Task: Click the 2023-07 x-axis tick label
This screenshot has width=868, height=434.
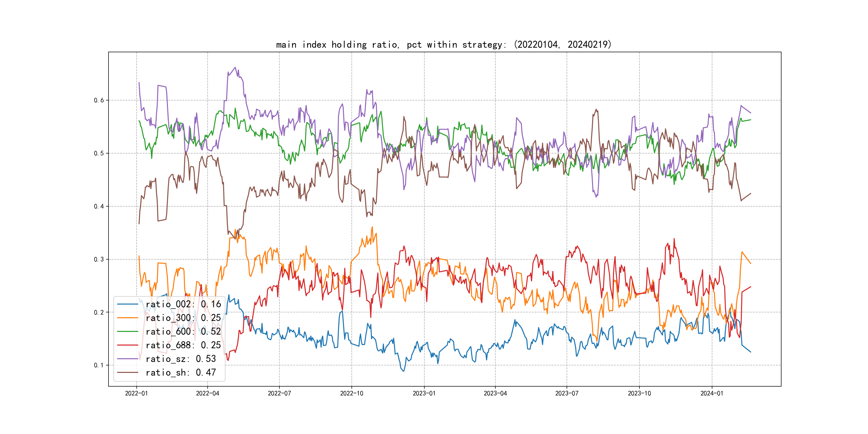Action: point(567,393)
